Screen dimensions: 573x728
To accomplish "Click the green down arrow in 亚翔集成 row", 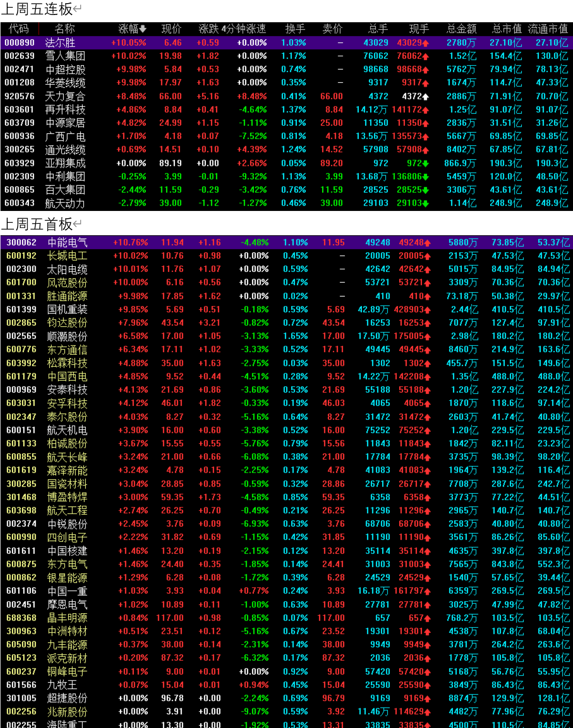I will tap(426, 163).
